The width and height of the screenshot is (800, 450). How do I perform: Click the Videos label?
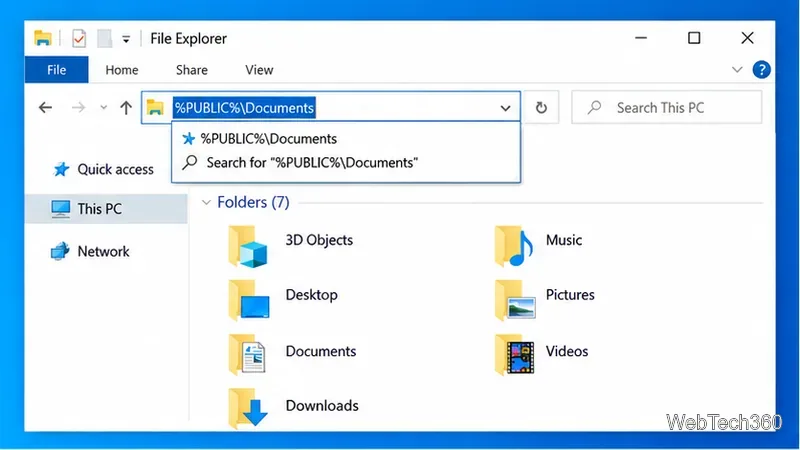point(567,351)
